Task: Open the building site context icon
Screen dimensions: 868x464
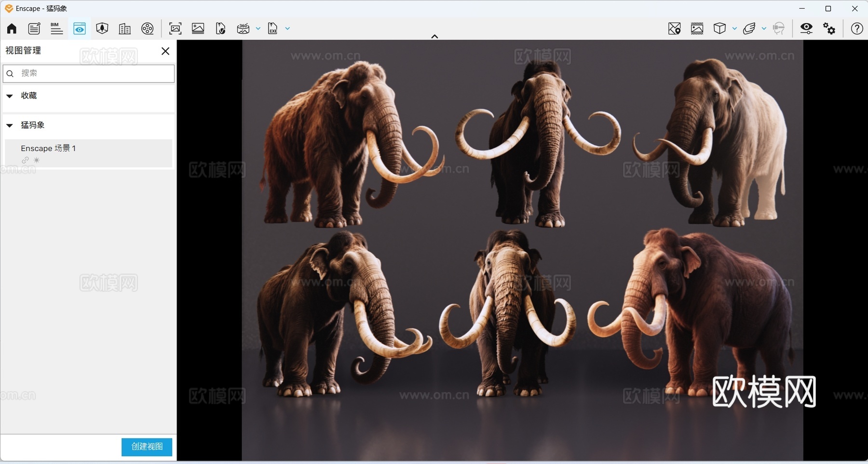Action: point(124,28)
